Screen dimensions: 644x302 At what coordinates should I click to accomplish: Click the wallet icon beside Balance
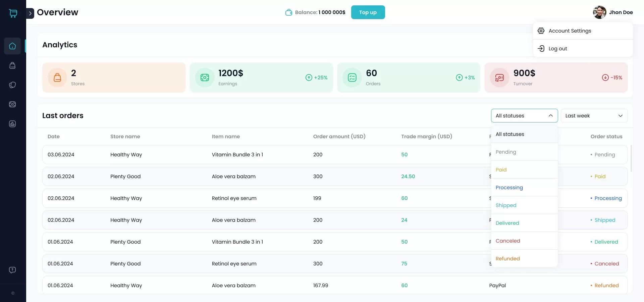pyautogui.click(x=288, y=12)
